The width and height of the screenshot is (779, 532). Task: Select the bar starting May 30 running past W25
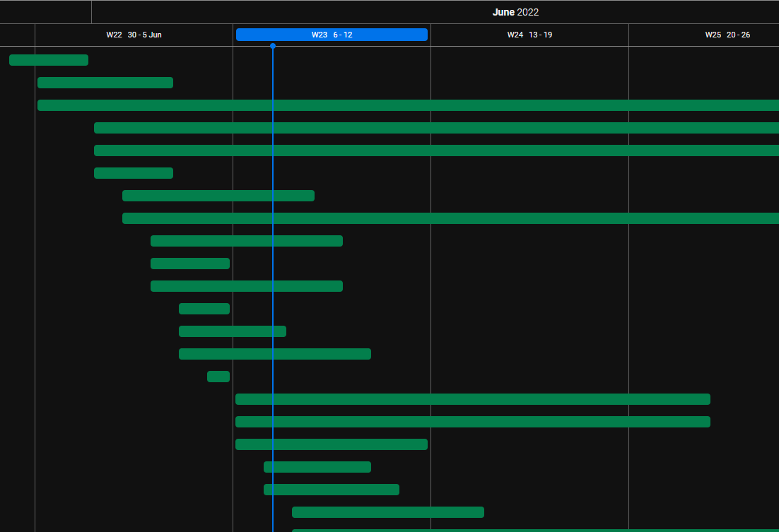(408, 105)
